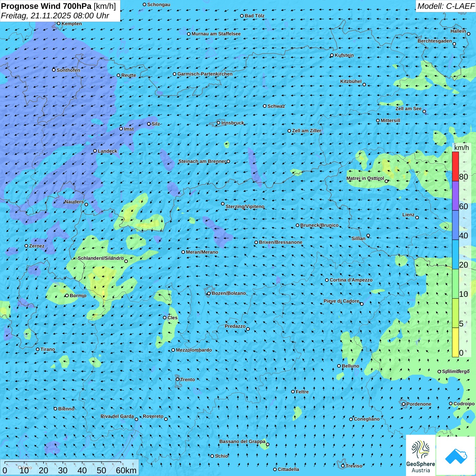Click the purple 60 km/h legend color
This screenshot has width=476, height=476.
(455, 196)
